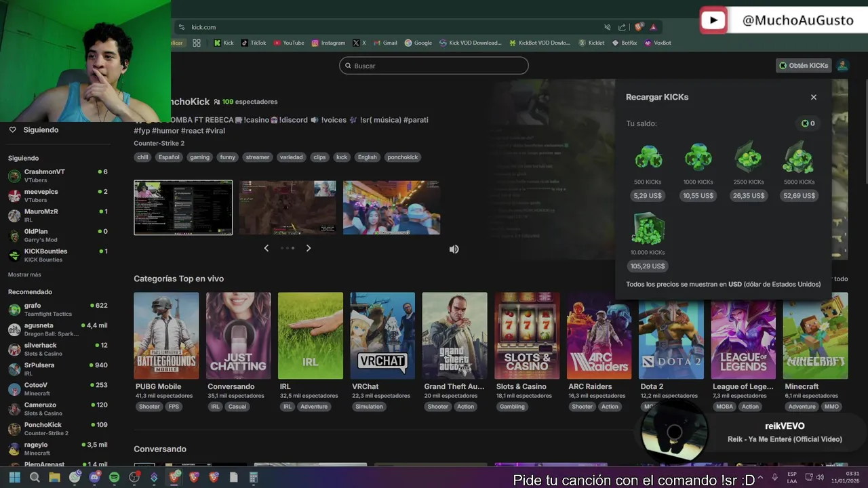Click the Obtén KICKs button
This screenshot has height=488, width=868.
tap(804, 66)
